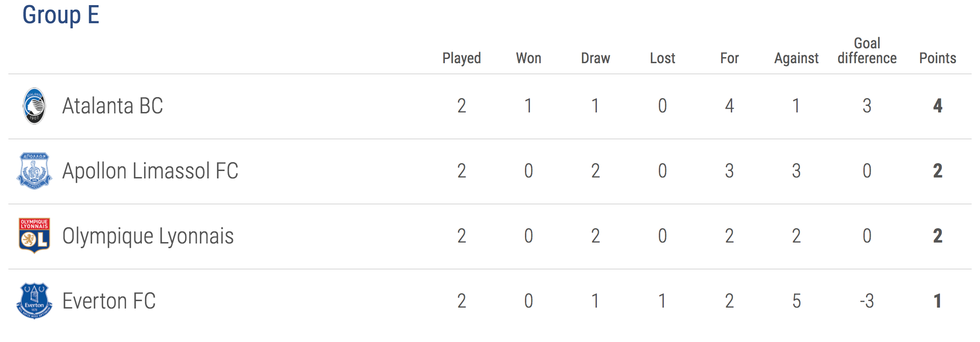Select the Lost column header
Screen dimensions: 980x342
click(662, 58)
